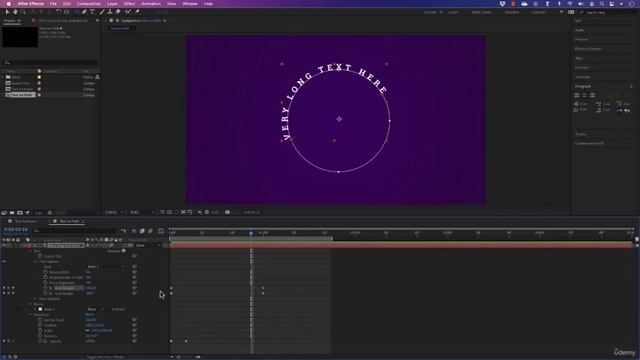640x360 pixels.
Task: Select the Puppet Pin tool
Action: pyautogui.click(x=138, y=12)
